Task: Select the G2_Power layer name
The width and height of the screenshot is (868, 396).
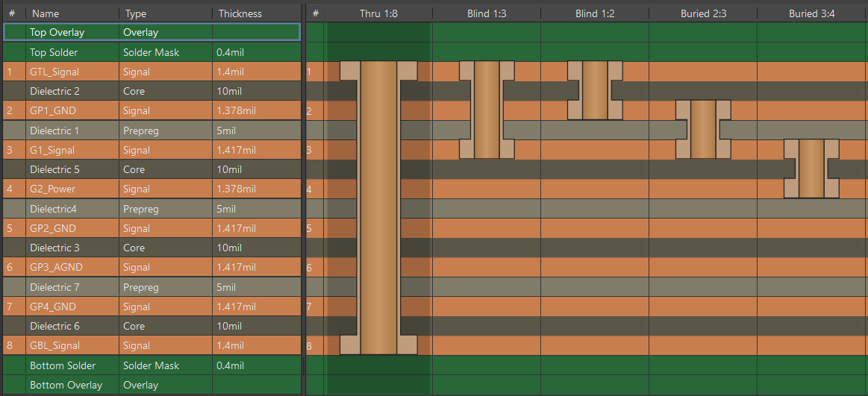Action: click(52, 189)
